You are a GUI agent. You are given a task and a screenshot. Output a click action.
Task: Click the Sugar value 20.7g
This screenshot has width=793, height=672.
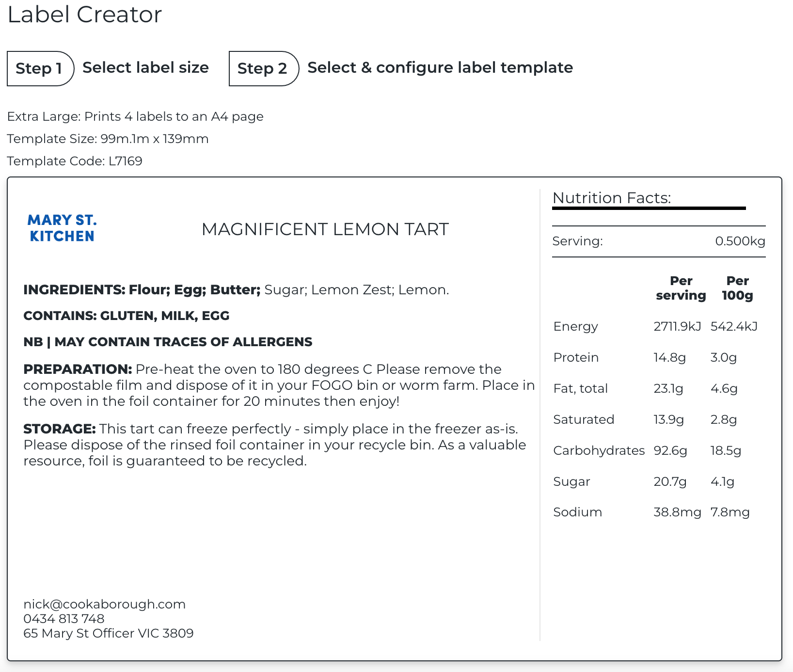point(670,481)
